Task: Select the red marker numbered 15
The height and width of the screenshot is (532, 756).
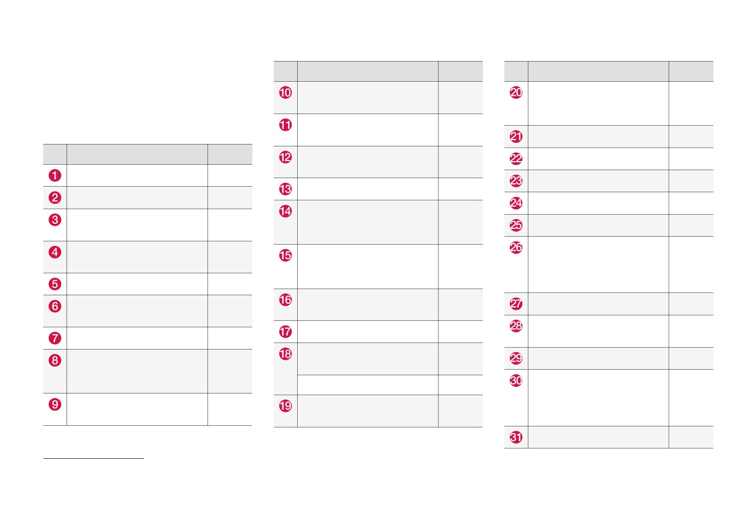Action: (x=286, y=255)
